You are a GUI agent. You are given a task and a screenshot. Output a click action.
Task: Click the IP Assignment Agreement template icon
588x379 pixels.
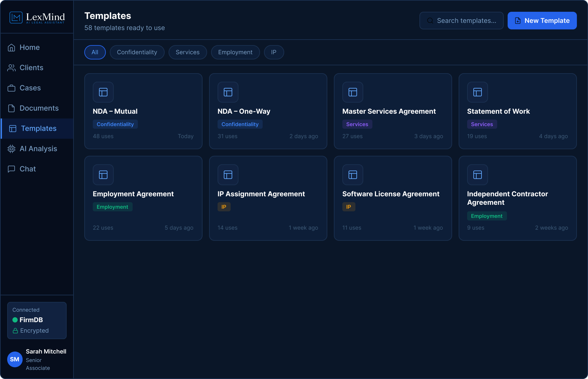228,175
